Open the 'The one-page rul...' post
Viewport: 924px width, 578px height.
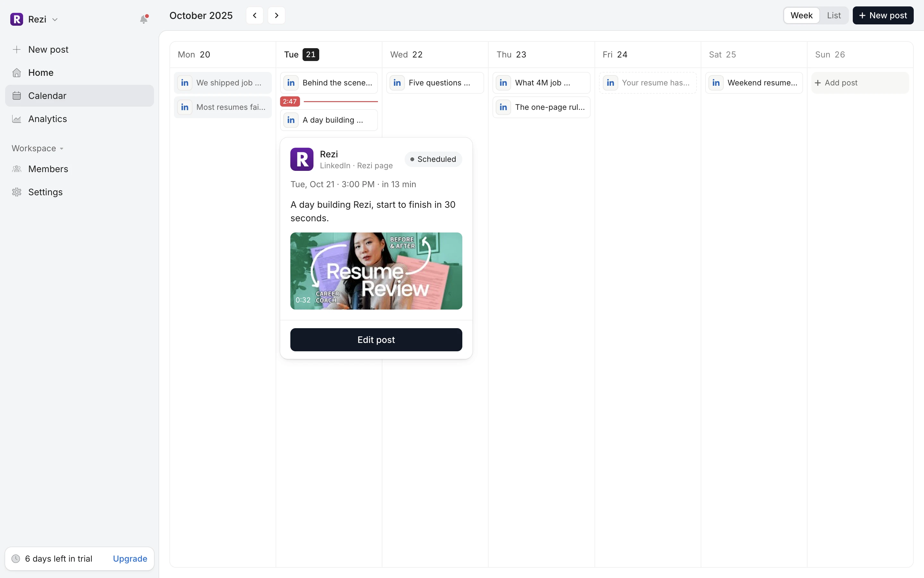pyautogui.click(x=542, y=107)
